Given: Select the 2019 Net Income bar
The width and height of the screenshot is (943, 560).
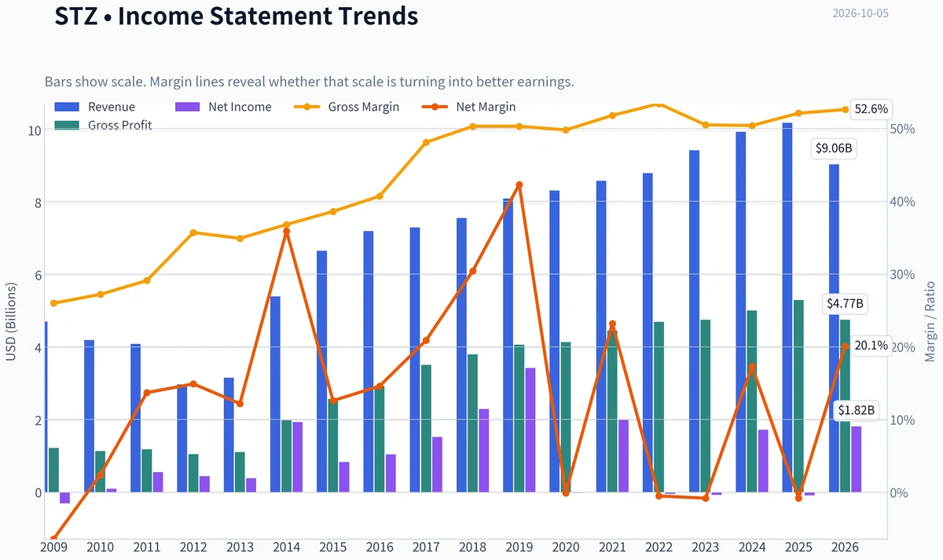Looking at the screenshot, I should [530, 430].
